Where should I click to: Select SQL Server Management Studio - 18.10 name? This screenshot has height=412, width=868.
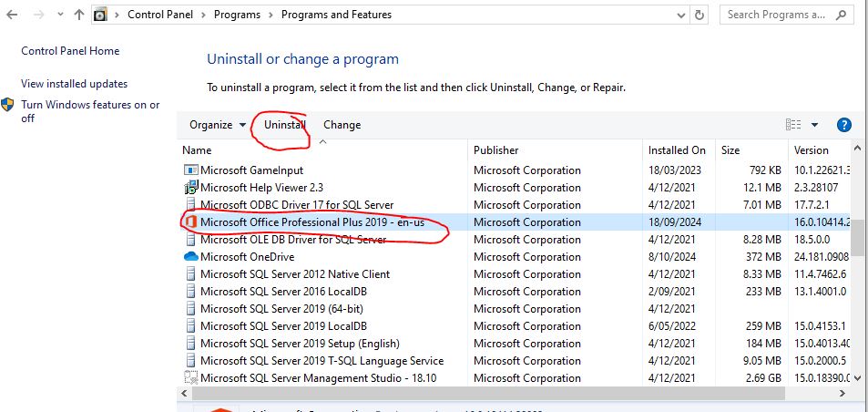coord(318,378)
